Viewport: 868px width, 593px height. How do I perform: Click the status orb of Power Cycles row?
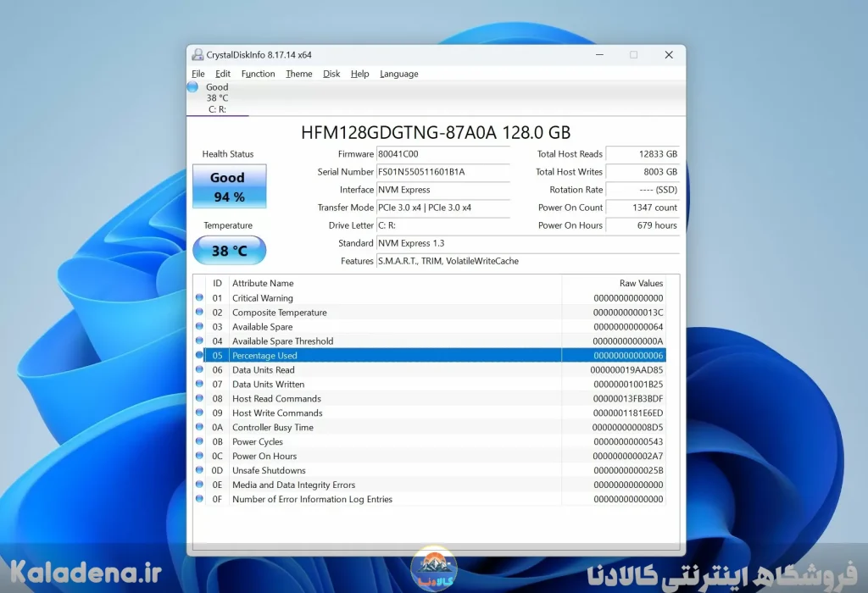[199, 441]
